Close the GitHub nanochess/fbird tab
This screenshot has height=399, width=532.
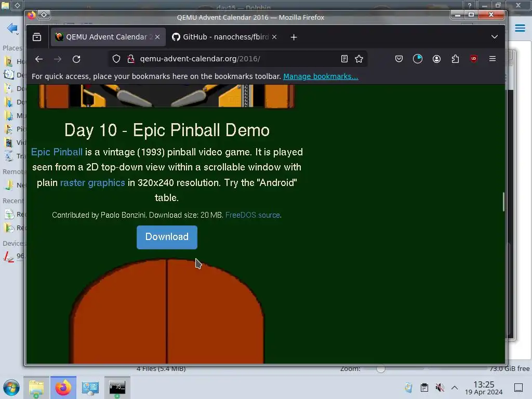274,37
